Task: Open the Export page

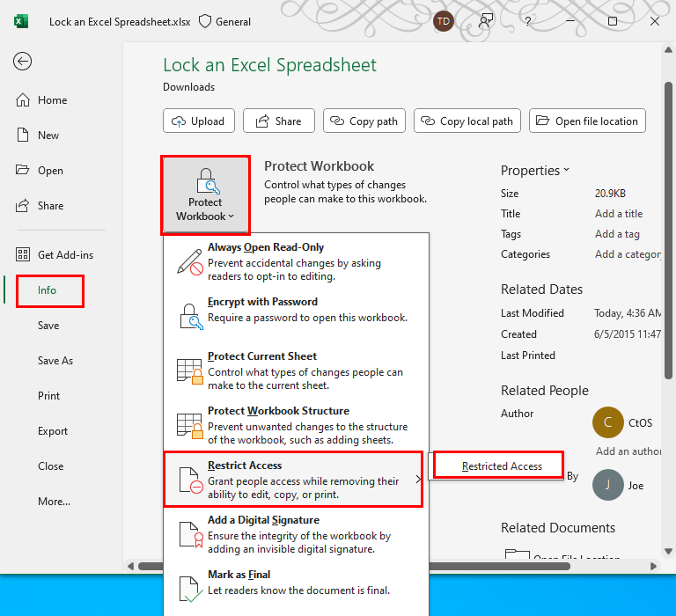Action: pyautogui.click(x=53, y=431)
